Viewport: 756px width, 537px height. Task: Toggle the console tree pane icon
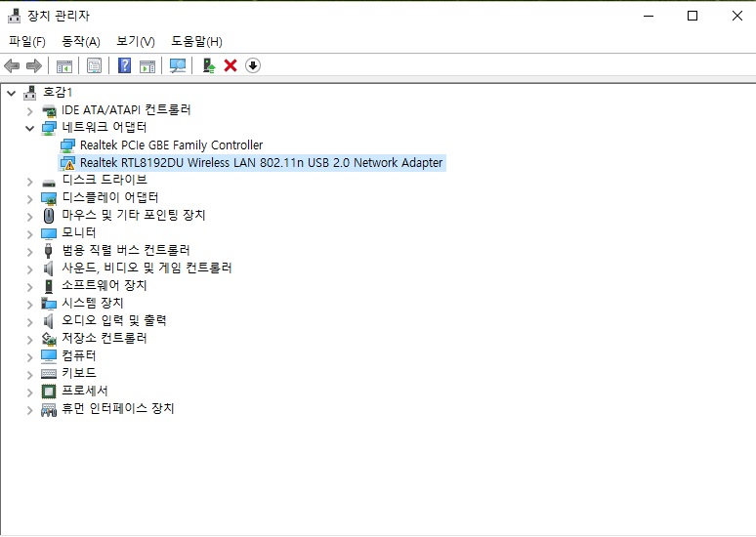[x=64, y=65]
